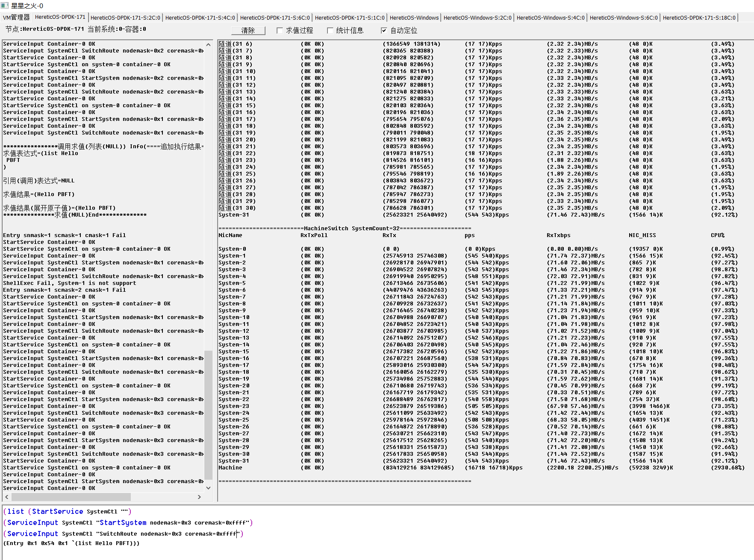Select the HereticOS-DPDK-171 tab

(60, 17)
